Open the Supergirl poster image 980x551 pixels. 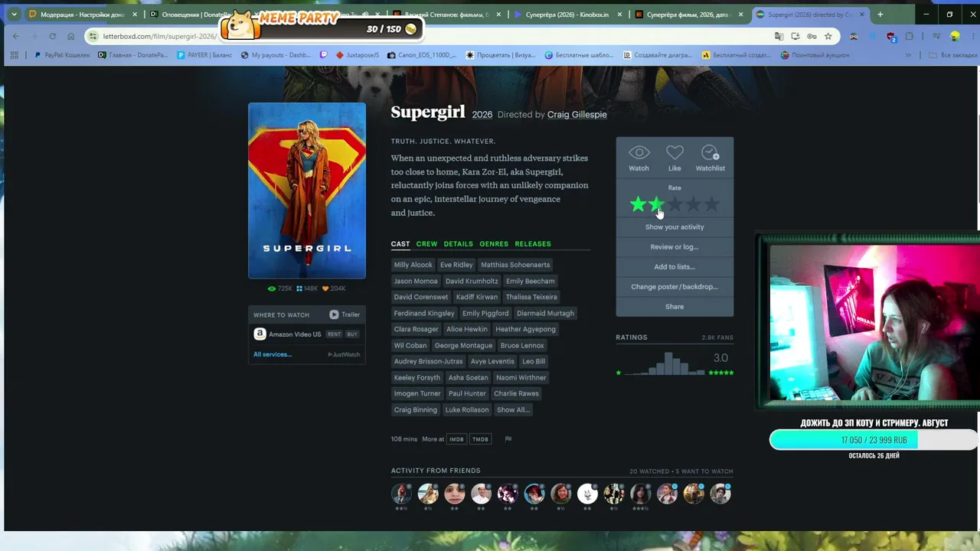point(307,191)
